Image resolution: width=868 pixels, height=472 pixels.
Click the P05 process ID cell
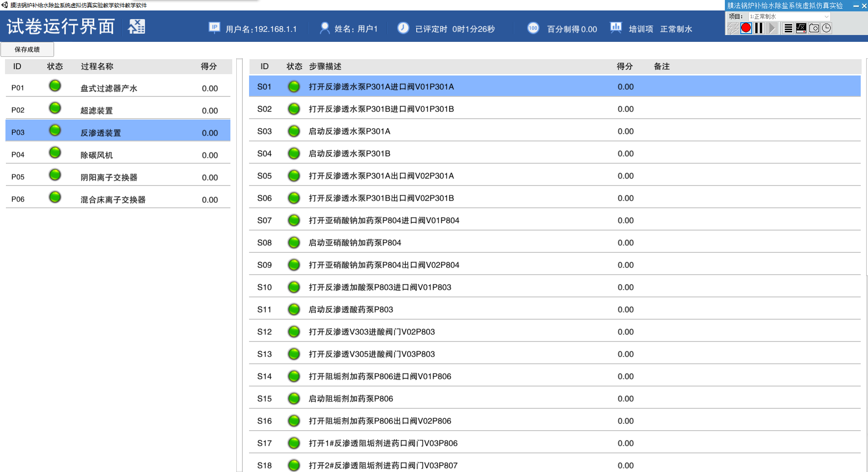click(18, 177)
